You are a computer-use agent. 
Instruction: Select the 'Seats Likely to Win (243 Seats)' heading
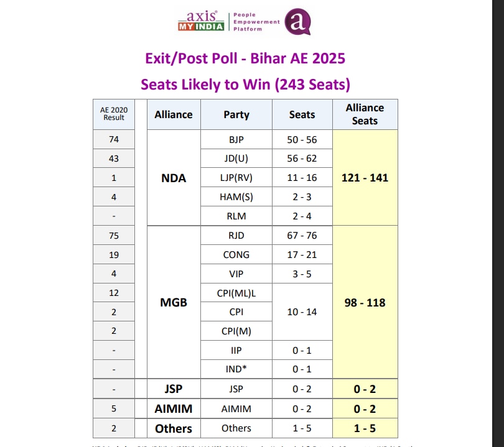(245, 84)
